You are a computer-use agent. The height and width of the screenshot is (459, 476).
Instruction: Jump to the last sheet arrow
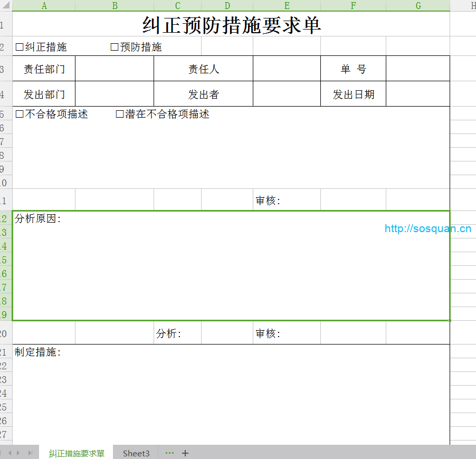(x=30, y=453)
